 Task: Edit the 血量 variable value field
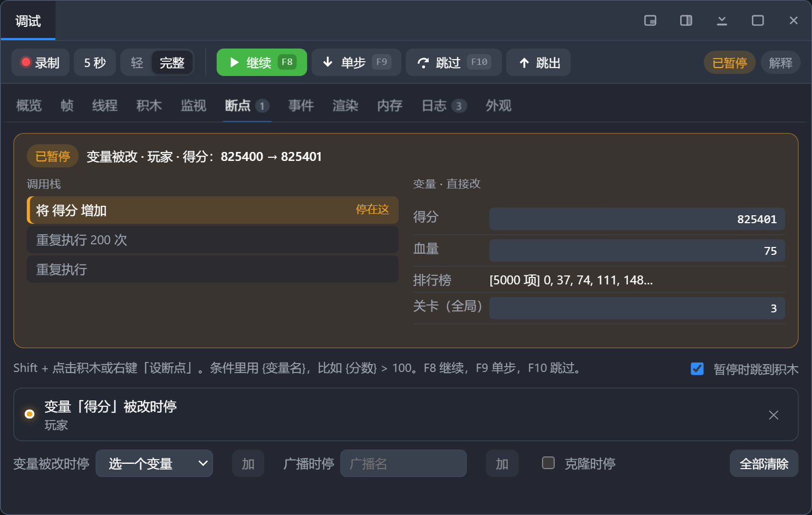click(637, 251)
